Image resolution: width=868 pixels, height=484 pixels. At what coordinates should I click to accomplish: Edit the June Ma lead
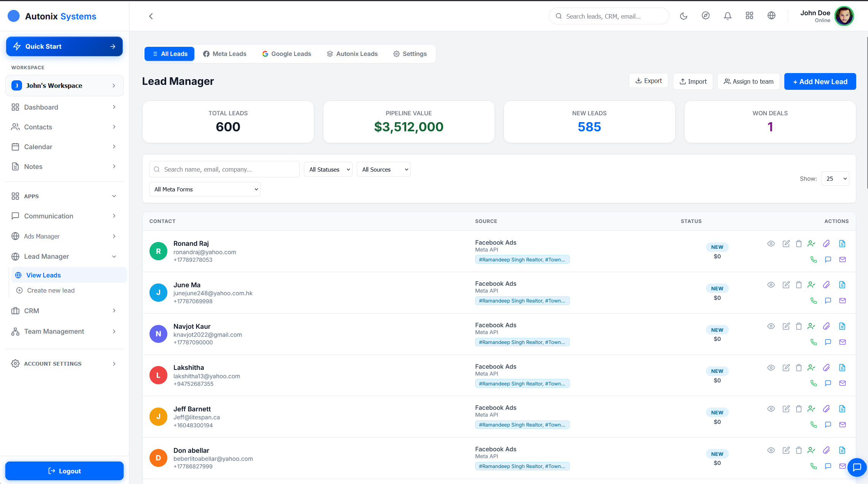(x=786, y=285)
